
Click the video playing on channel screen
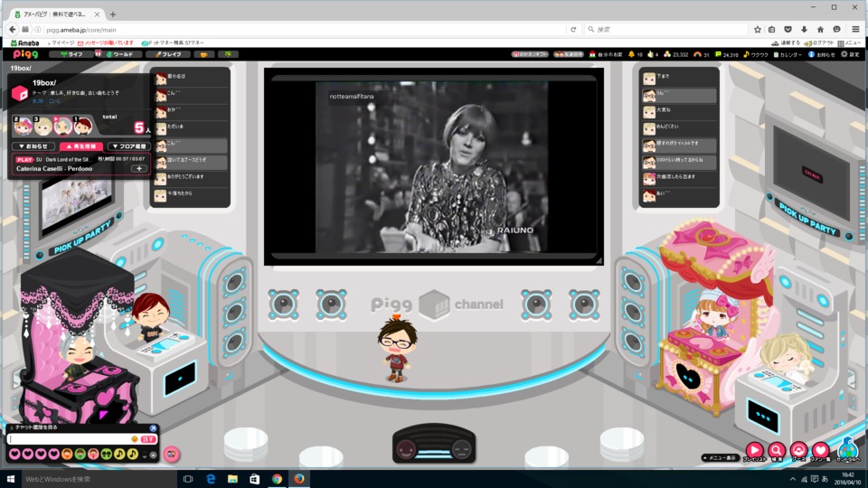(x=432, y=167)
